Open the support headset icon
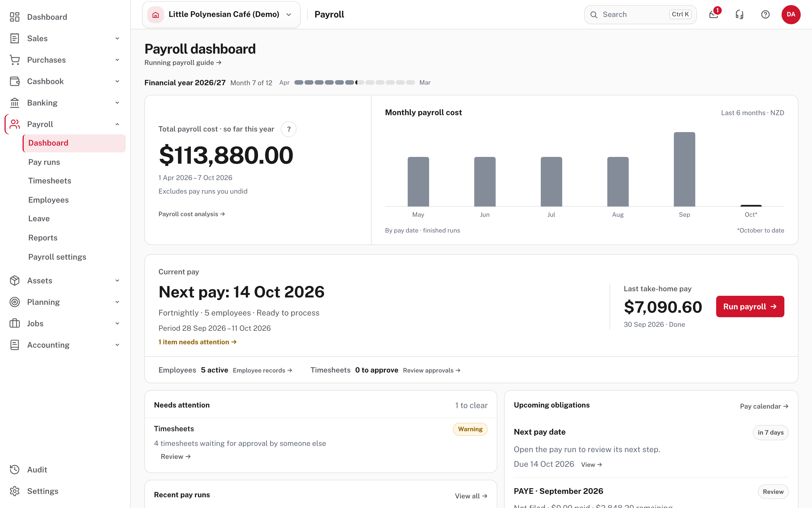 (x=740, y=14)
